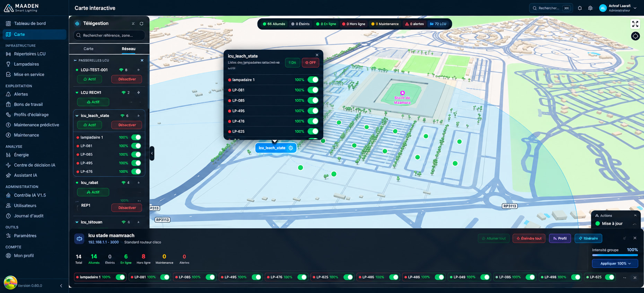Image resolution: width=644 pixels, height=293 pixels.
Task: Click the 72 LCU status chip
Action: (438, 24)
